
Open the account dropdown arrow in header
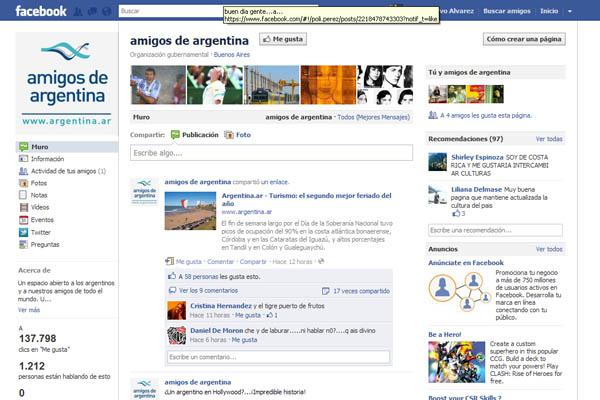click(x=570, y=11)
